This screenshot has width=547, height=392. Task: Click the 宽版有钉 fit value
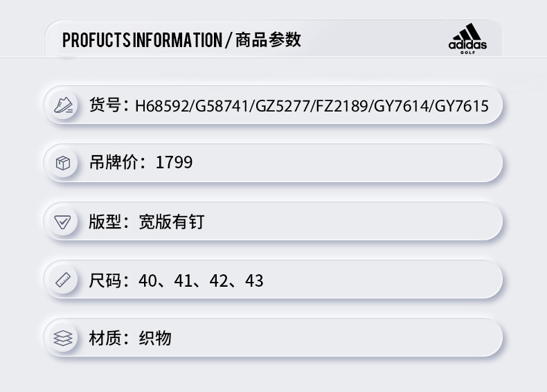coord(171,222)
